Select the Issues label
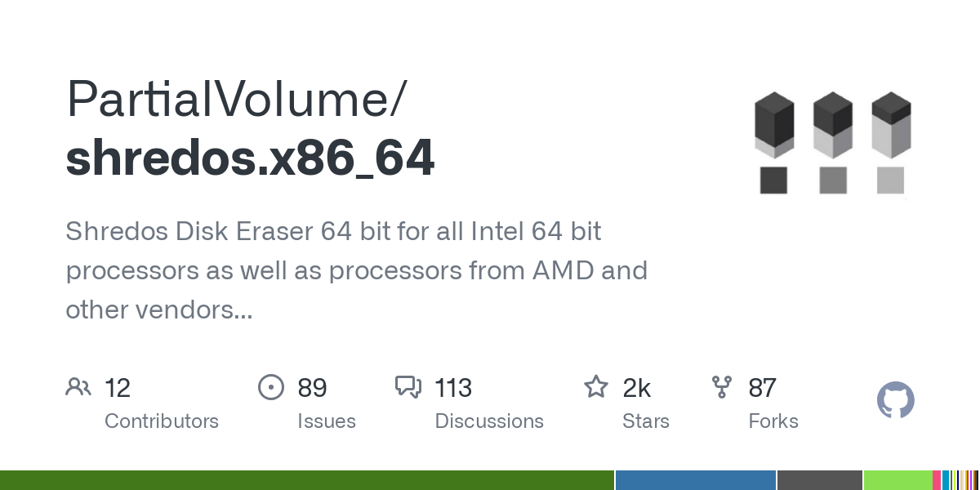 (x=327, y=421)
